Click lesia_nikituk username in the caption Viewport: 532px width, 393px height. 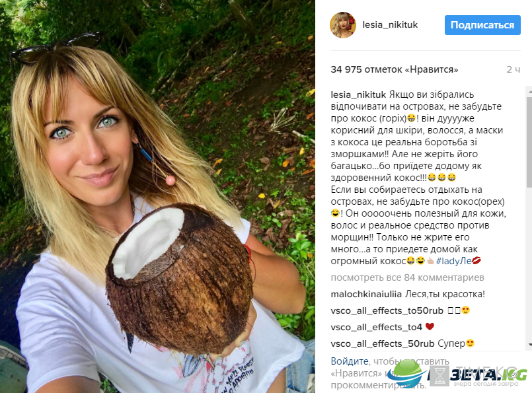click(x=358, y=94)
